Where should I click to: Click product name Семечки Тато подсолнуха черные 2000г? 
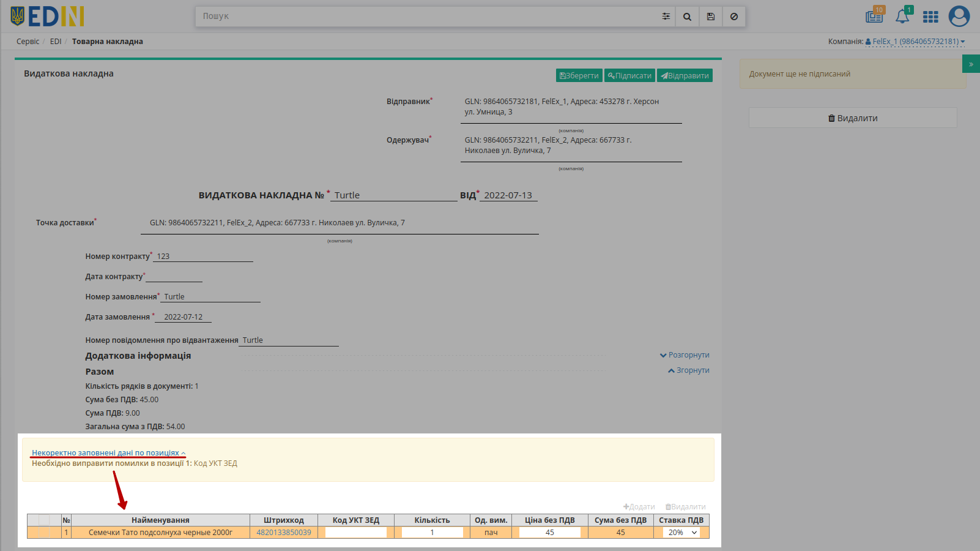[x=161, y=533]
